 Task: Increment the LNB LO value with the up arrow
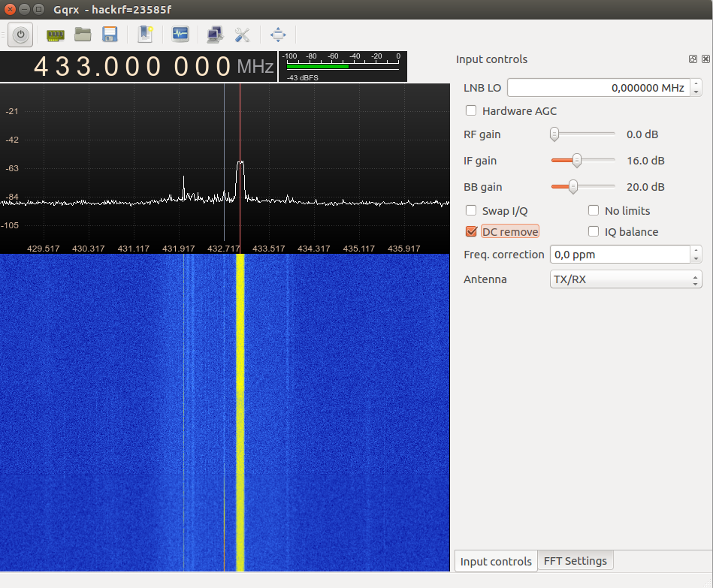coord(696,83)
